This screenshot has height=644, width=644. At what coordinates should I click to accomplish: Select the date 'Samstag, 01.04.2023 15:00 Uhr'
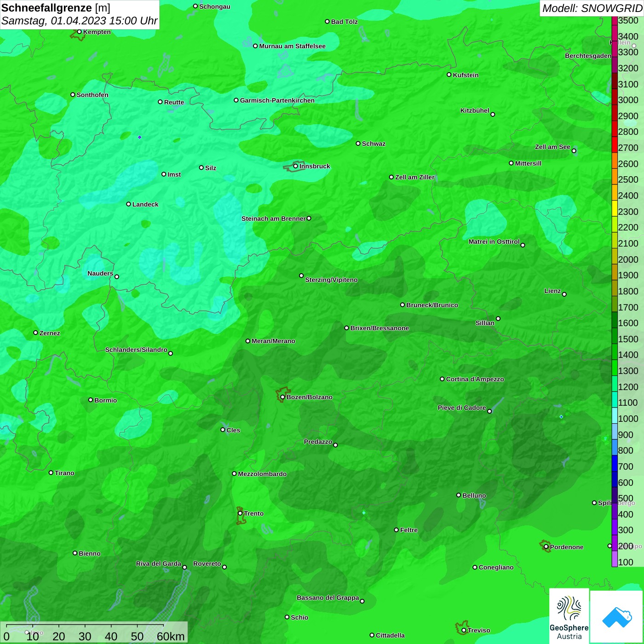79,21
